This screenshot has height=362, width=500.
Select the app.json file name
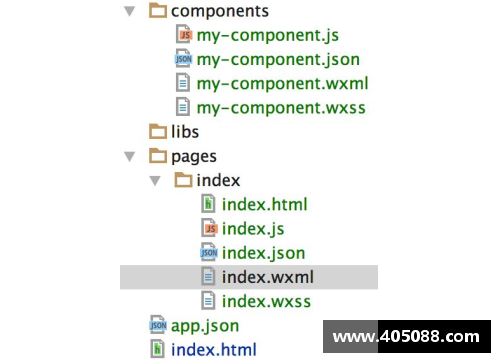coord(205,326)
